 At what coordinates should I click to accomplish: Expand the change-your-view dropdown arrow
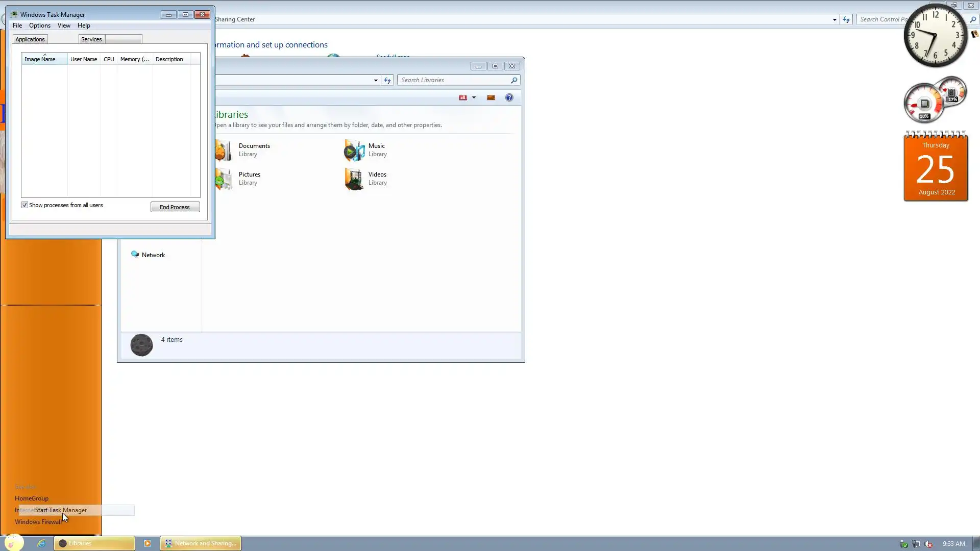click(474, 97)
